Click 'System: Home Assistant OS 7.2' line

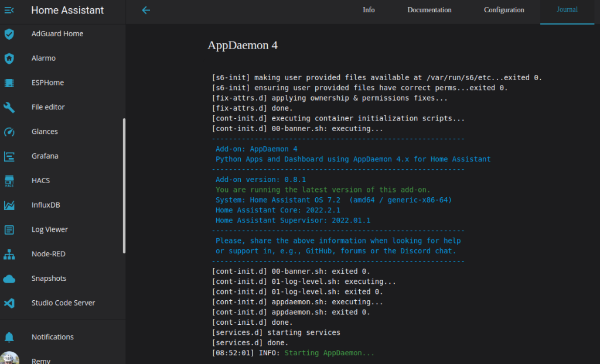tap(333, 200)
